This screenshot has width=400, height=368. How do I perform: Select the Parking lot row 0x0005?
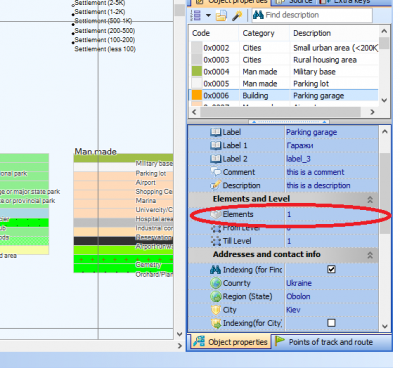(284, 84)
